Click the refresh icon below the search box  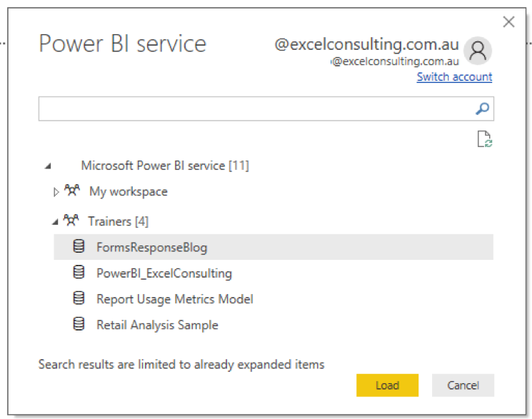coord(485,139)
